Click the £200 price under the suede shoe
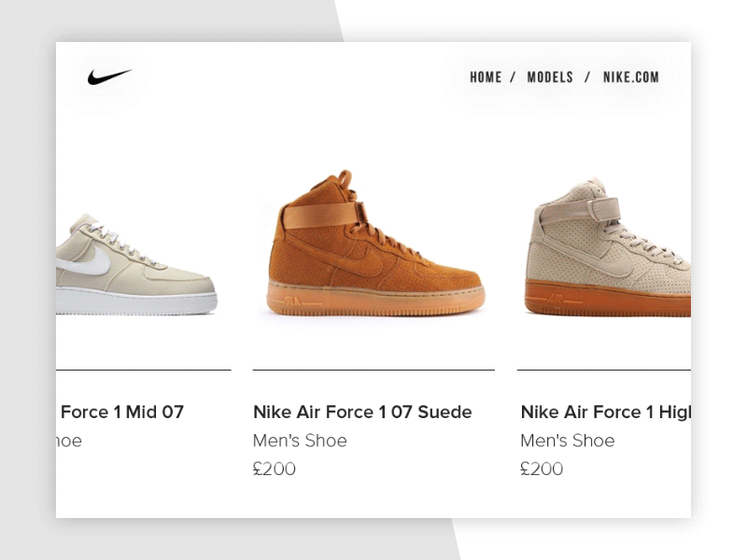The height and width of the screenshot is (560, 747). coord(275,469)
